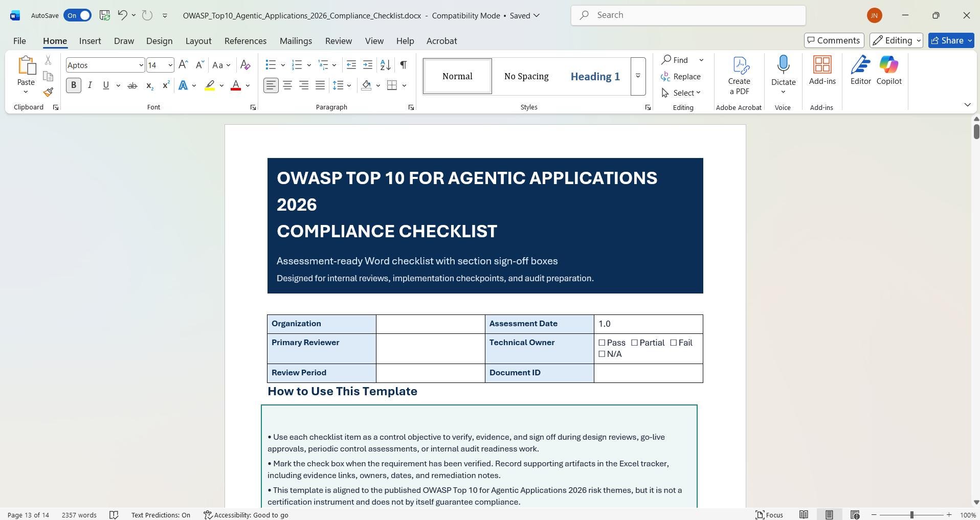Justify paragraph text
The width and height of the screenshot is (980, 520).
coord(320,85)
